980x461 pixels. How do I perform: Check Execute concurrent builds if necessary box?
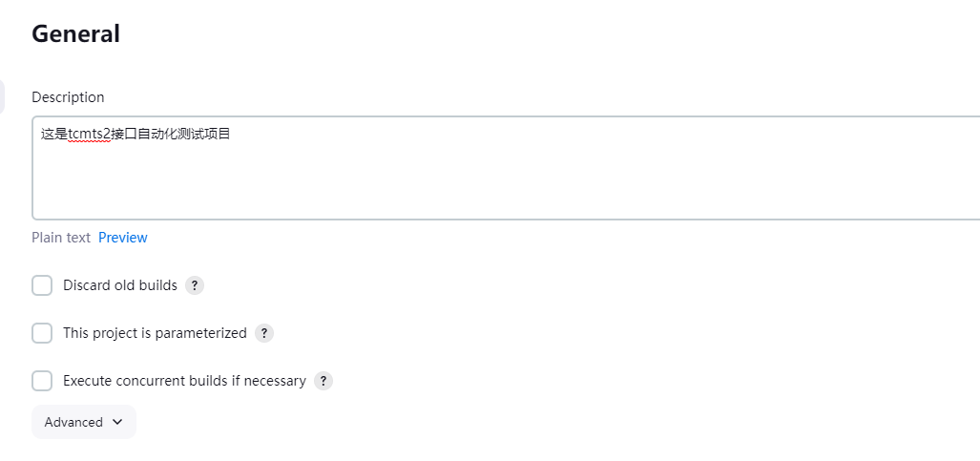(x=42, y=381)
